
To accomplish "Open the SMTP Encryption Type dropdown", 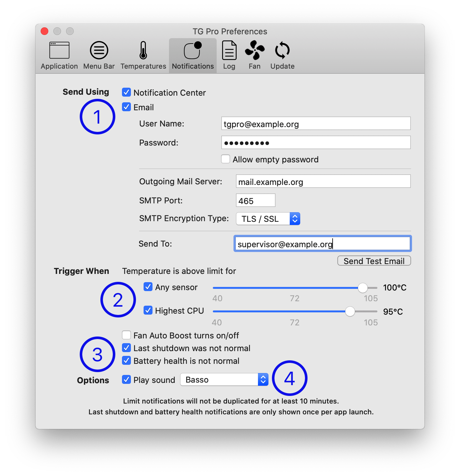I will click(268, 218).
